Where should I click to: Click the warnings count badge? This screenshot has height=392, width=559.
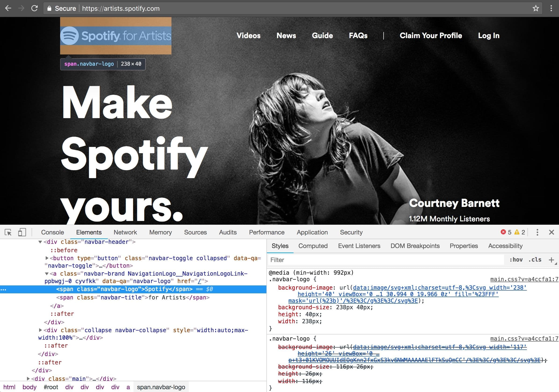[x=520, y=232]
